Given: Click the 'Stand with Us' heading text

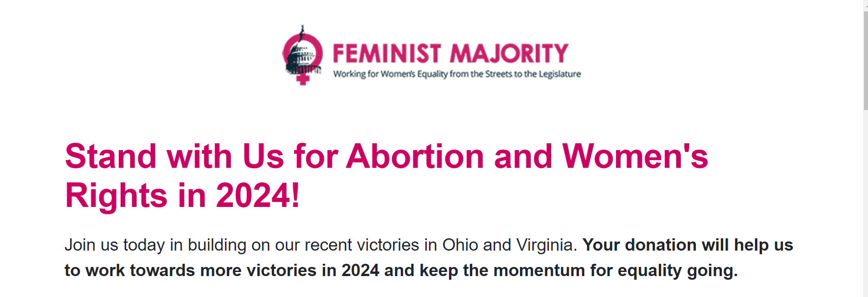Looking at the screenshot, I should 148,156.
